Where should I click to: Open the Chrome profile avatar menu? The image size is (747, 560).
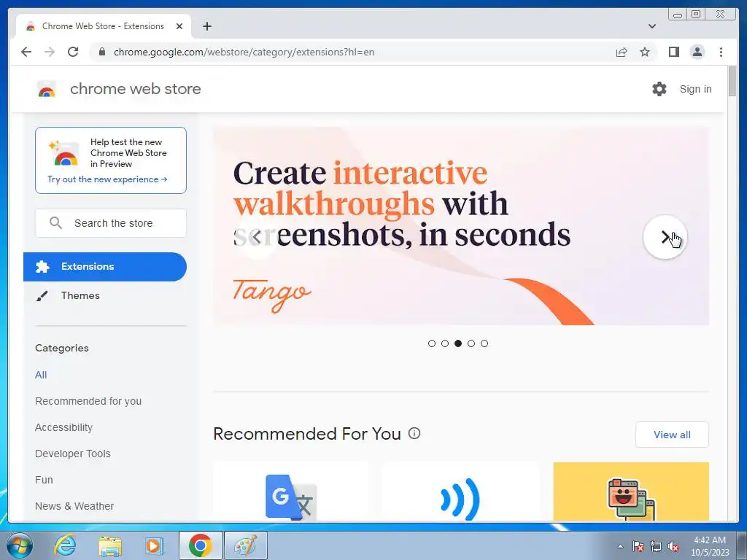(x=697, y=52)
